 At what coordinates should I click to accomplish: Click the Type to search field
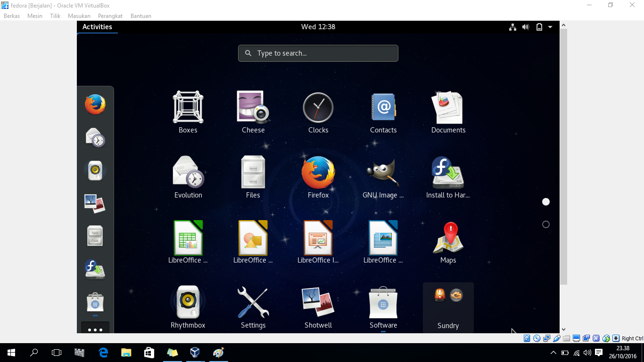click(318, 53)
